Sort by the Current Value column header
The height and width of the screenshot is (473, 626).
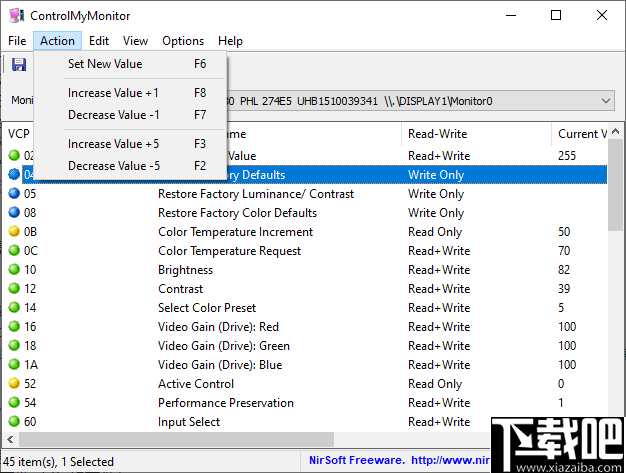tap(579, 134)
